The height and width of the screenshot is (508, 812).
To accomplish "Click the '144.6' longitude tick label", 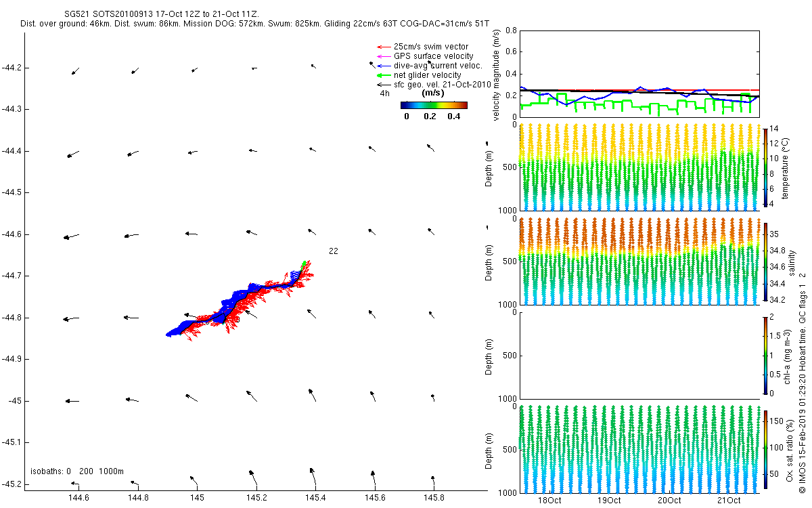I will [x=79, y=498].
